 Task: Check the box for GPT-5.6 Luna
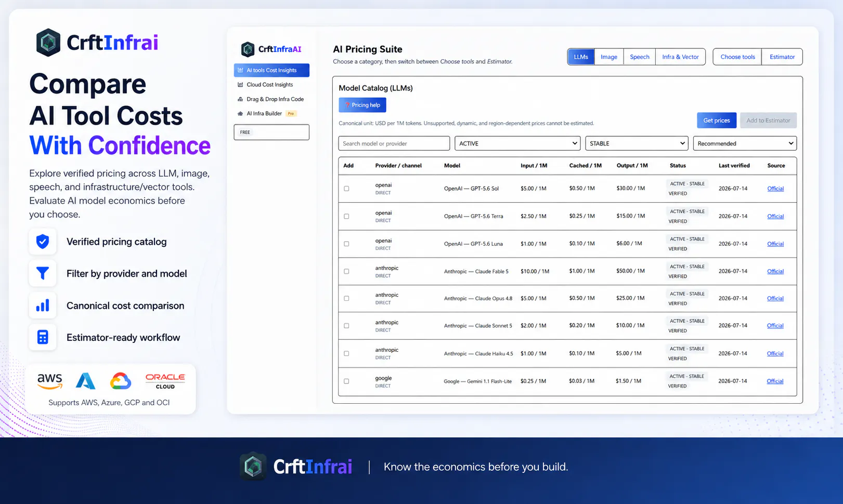click(346, 244)
